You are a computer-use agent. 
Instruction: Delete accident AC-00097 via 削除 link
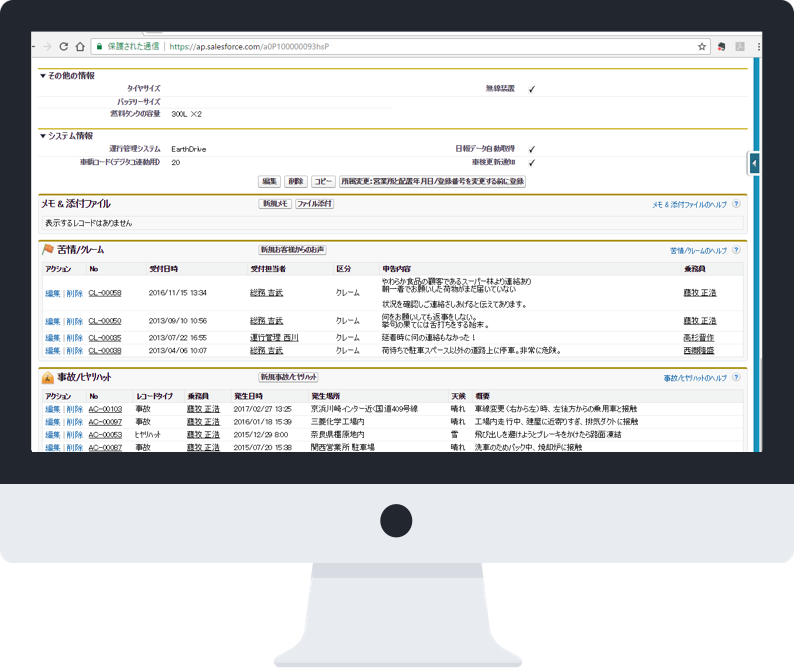[74, 422]
